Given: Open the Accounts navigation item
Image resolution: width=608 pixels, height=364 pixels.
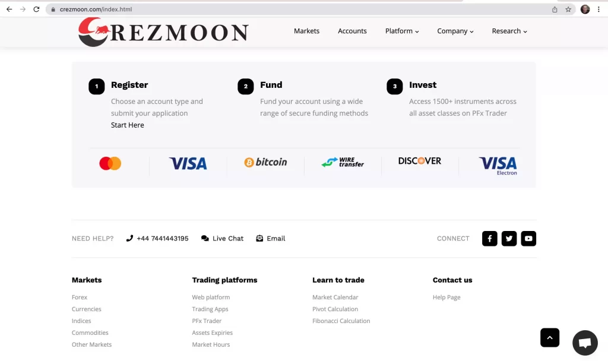Looking at the screenshot, I should point(352,31).
